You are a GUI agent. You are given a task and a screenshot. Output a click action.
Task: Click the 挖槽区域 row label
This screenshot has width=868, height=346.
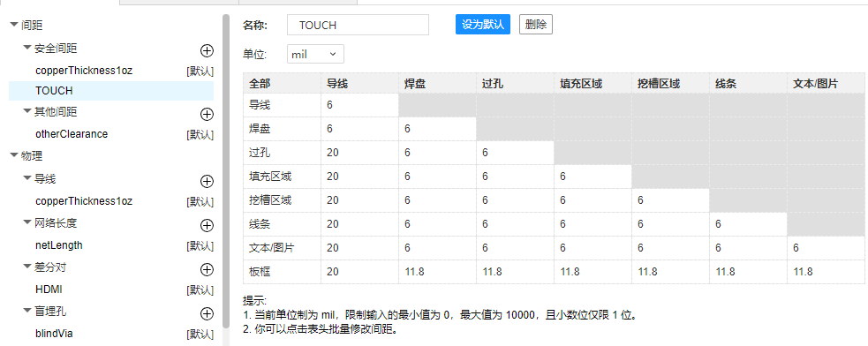(282, 200)
